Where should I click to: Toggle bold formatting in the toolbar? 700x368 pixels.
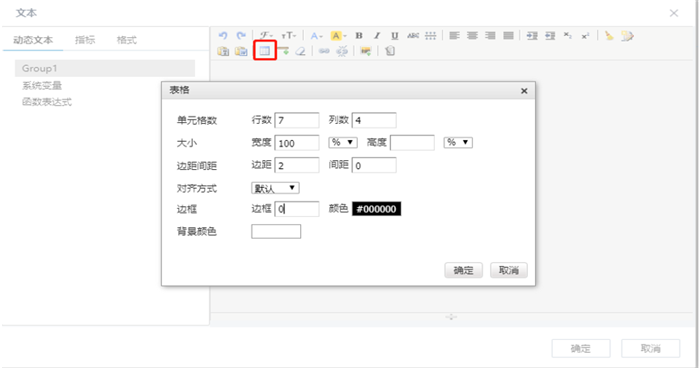click(x=358, y=36)
